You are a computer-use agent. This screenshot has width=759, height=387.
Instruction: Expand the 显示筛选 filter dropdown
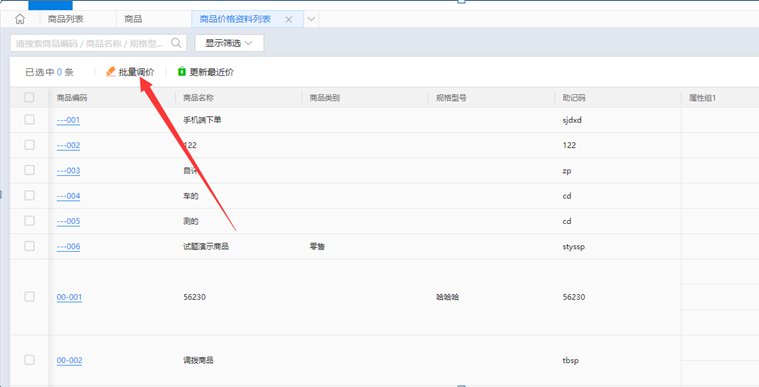pyautogui.click(x=229, y=43)
